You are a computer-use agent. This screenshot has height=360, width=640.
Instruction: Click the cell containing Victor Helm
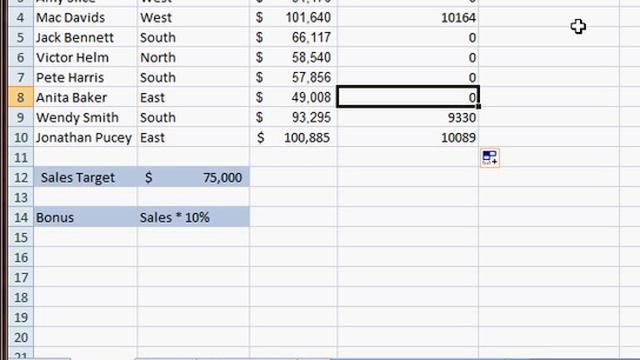[85, 58]
